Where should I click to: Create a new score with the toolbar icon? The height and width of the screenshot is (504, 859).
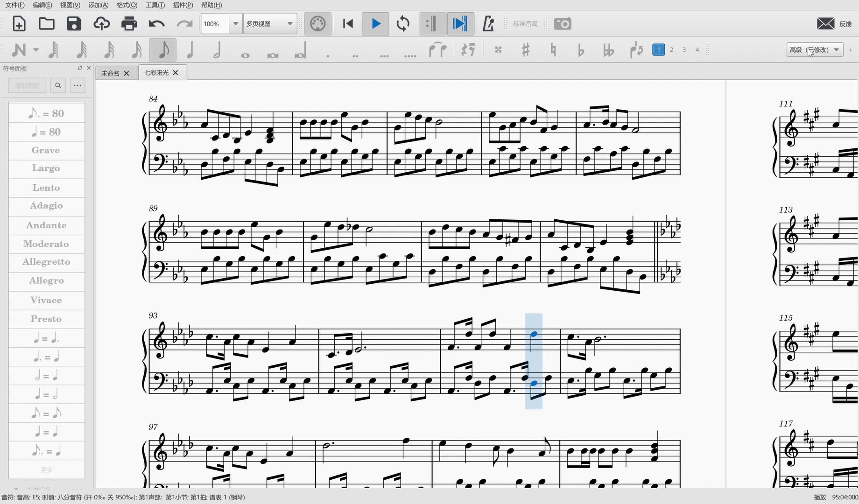click(19, 24)
